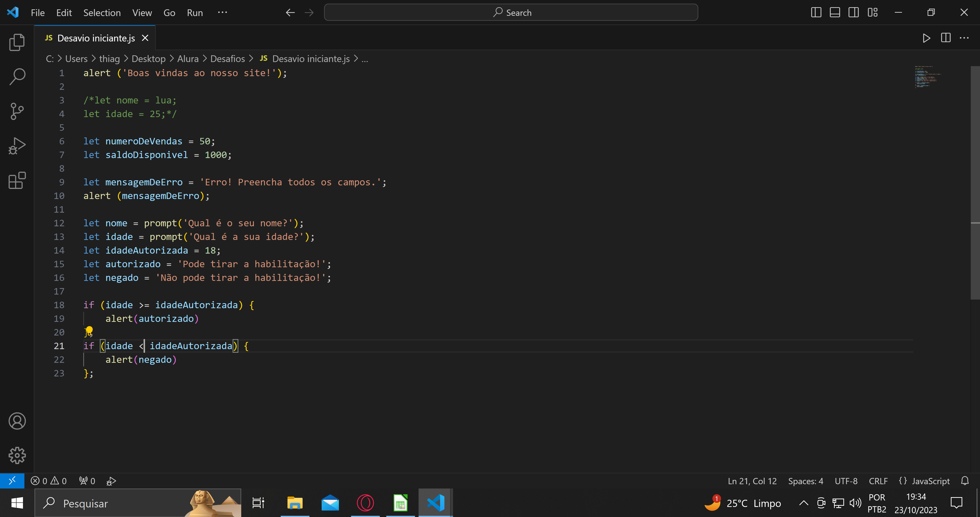Open the Run menu

point(195,12)
